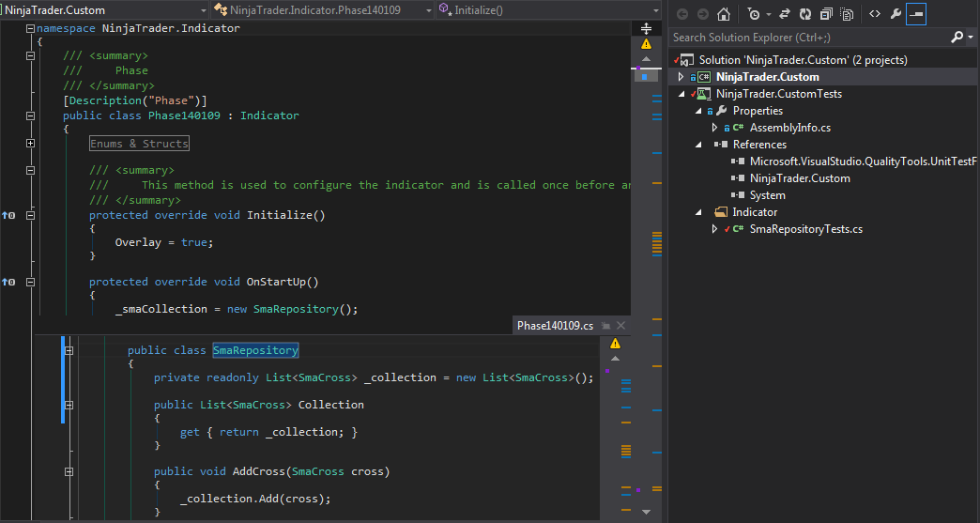Viewport: 980px width, 523px height.
Task: Click the editor split handle icon
Action: (x=646, y=28)
